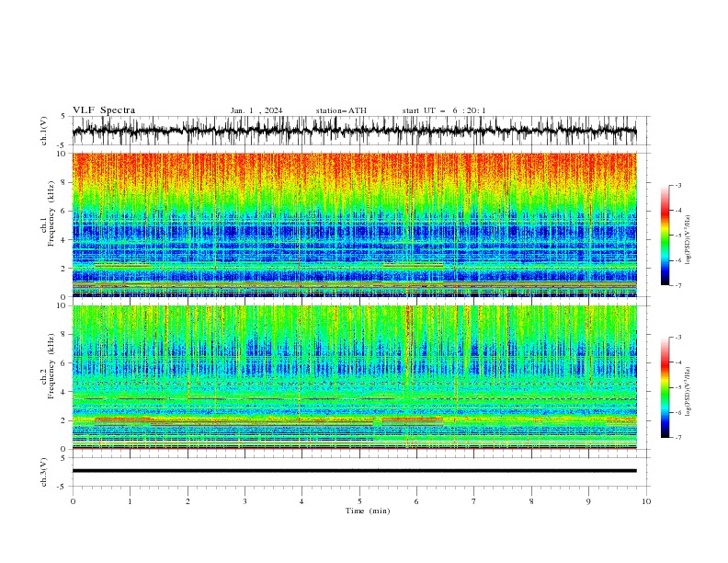The image size is (728, 563).
Task: Click the ch.1 color bar "log(PSD)(V²/Hz)" label
Action: (688, 240)
